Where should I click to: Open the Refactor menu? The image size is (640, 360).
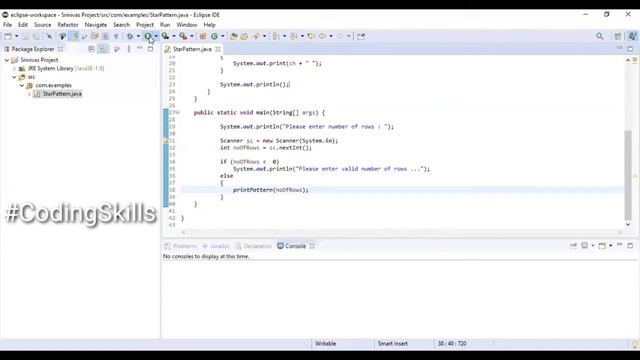coord(68,25)
